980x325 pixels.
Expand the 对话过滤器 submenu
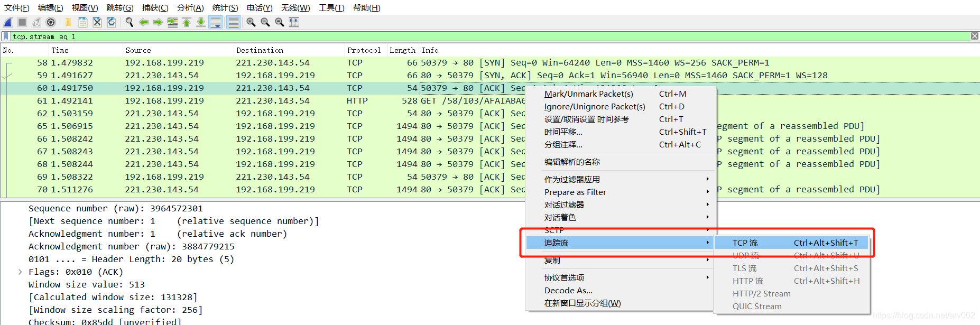pyautogui.click(x=621, y=205)
